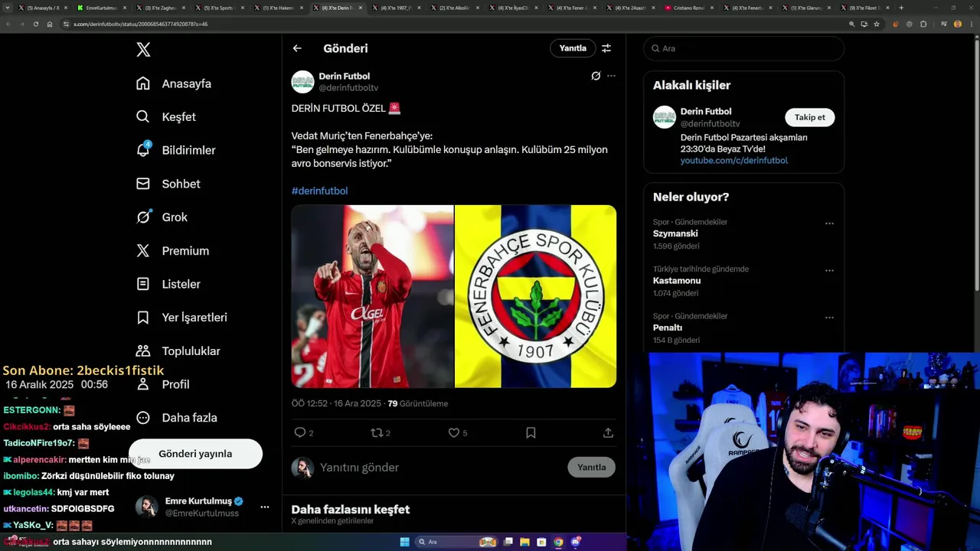The height and width of the screenshot is (551, 980).
Task: Switch to the EmreKurtulmuş Kick tab
Action: click(103, 8)
